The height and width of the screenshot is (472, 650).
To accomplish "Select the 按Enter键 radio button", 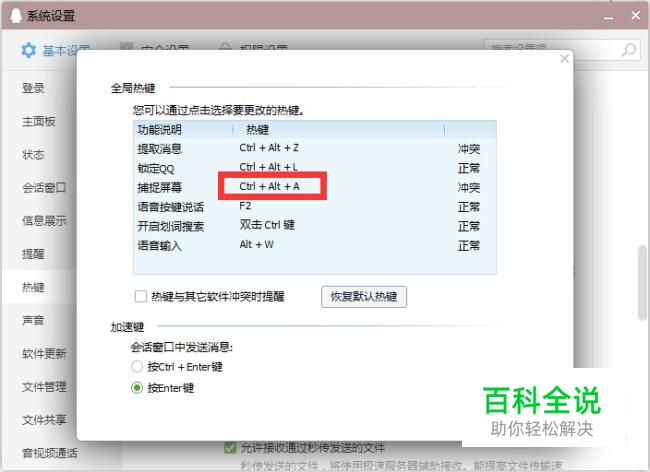I will (x=136, y=388).
